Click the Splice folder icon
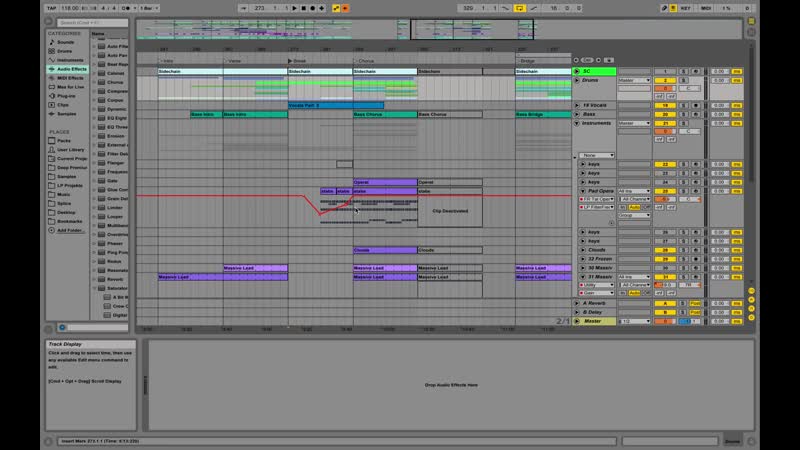This screenshot has height=450, width=800. [x=52, y=204]
